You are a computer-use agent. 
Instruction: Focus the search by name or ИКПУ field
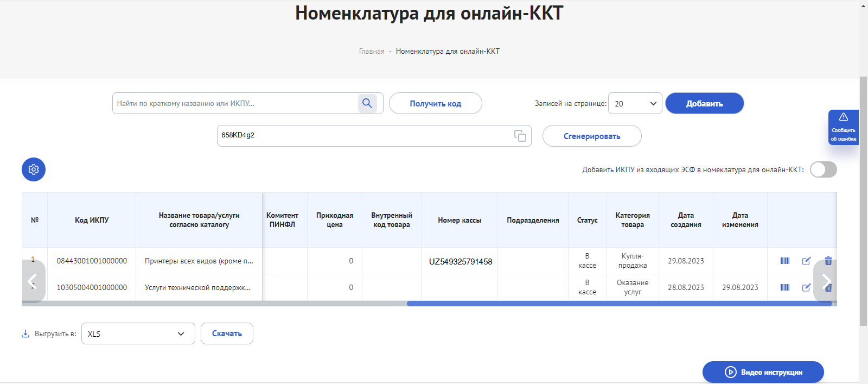pyautogui.click(x=234, y=103)
